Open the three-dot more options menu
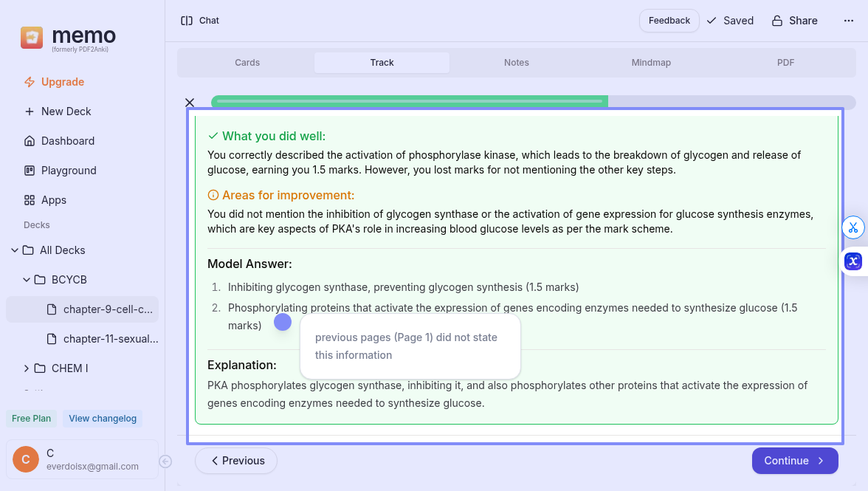 coord(848,21)
